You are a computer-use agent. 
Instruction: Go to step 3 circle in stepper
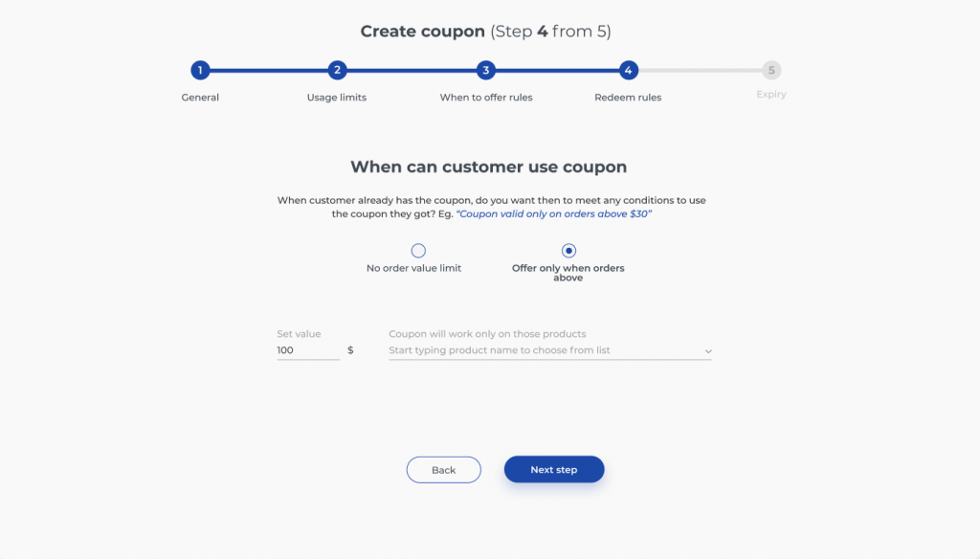(485, 70)
